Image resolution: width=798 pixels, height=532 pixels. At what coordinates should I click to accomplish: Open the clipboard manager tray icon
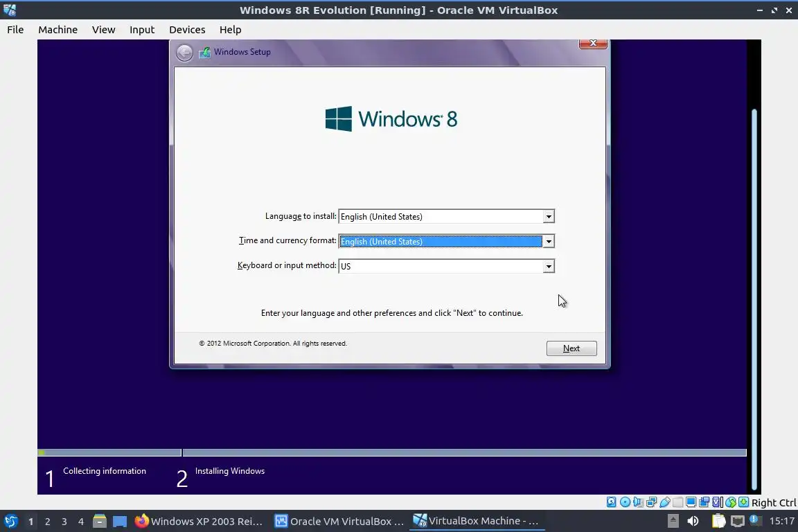718,521
